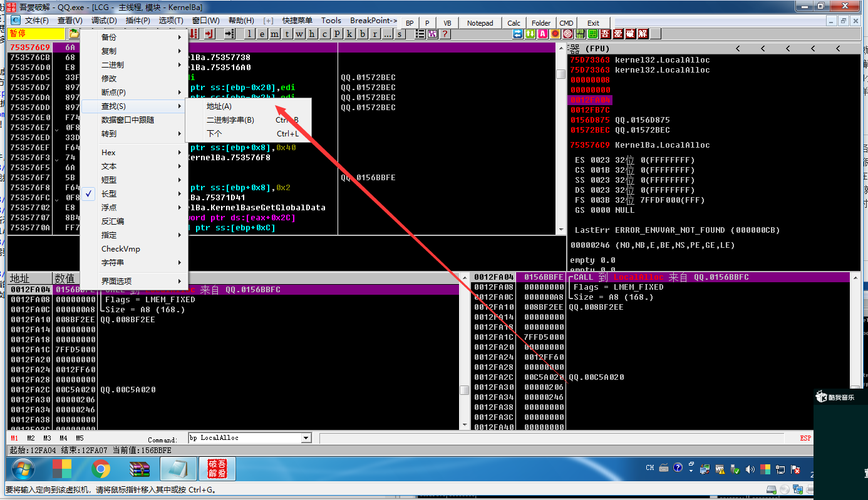Choose 下个 in the find submenu
Viewport: 868px width, 500px height.
coord(248,134)
